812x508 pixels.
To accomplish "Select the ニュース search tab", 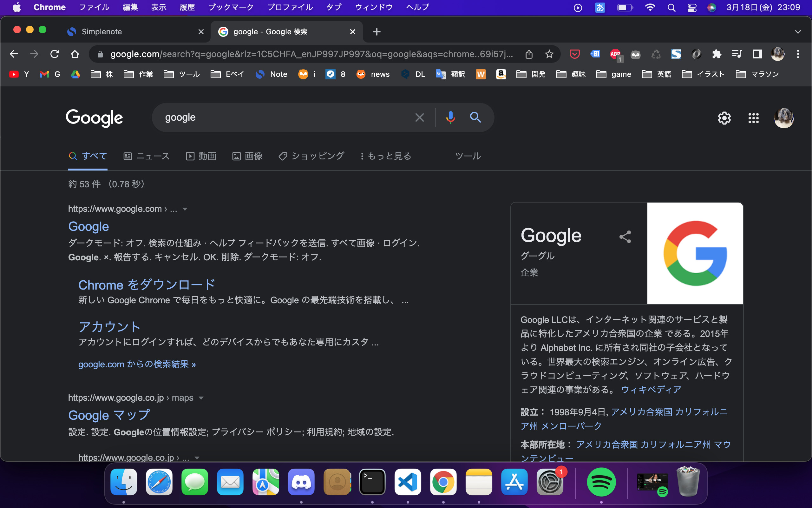I will coord(147,156).
